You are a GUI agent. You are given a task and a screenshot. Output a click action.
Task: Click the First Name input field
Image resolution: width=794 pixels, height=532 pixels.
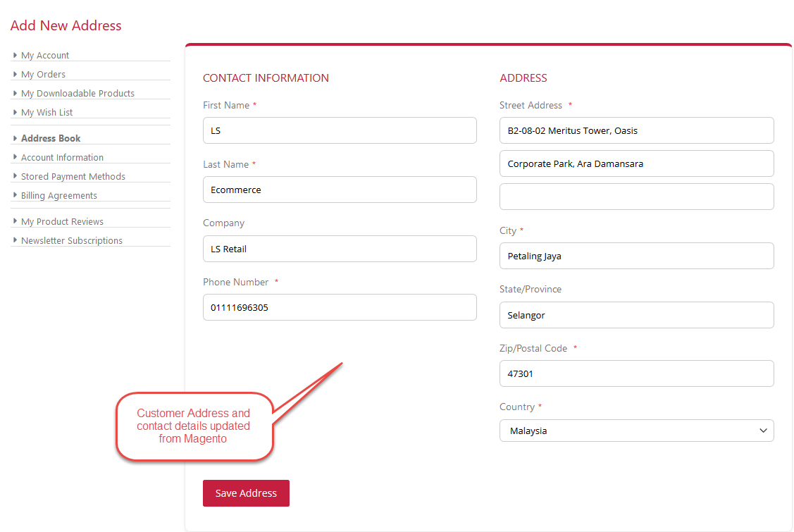340,130
